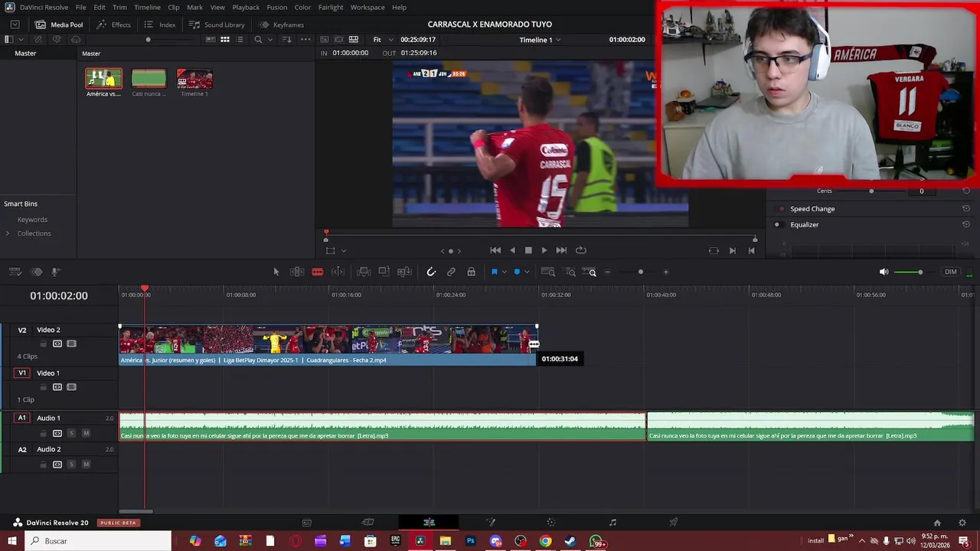Toggle the Snapping magnet icon
The width and height of the screenshot is (980, 551).
tap(431, 272)
